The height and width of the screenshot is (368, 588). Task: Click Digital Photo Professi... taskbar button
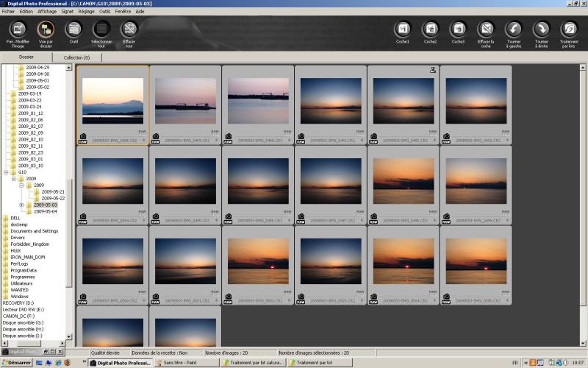click(121, 363)
